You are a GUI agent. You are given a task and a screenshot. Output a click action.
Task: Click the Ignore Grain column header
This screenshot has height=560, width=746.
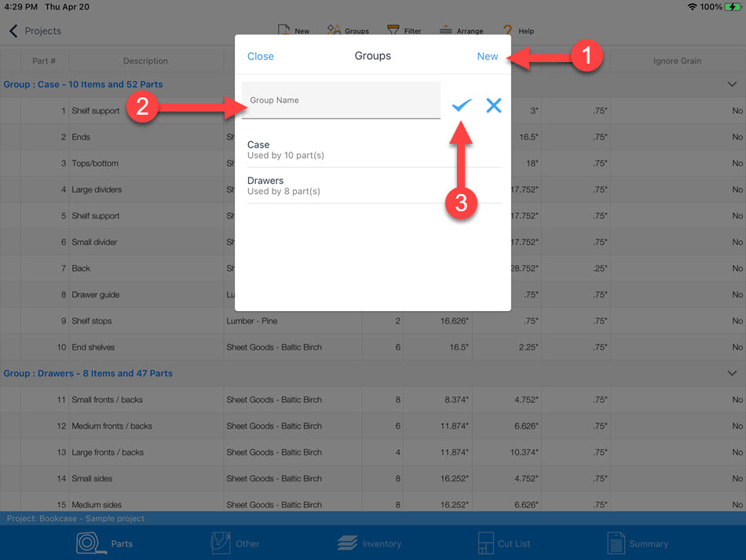click(x=677, y=61)
